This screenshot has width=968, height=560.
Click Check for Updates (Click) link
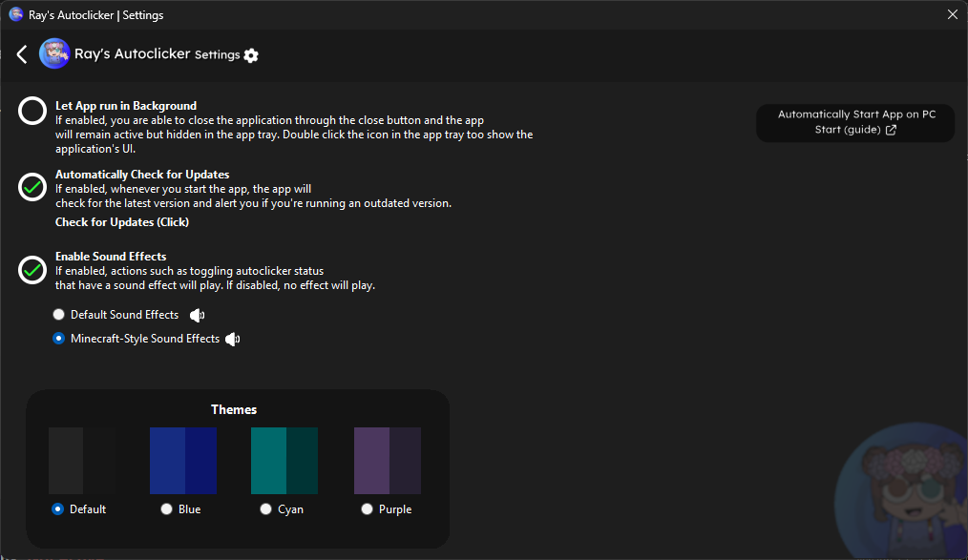click(x=122, y=222)
